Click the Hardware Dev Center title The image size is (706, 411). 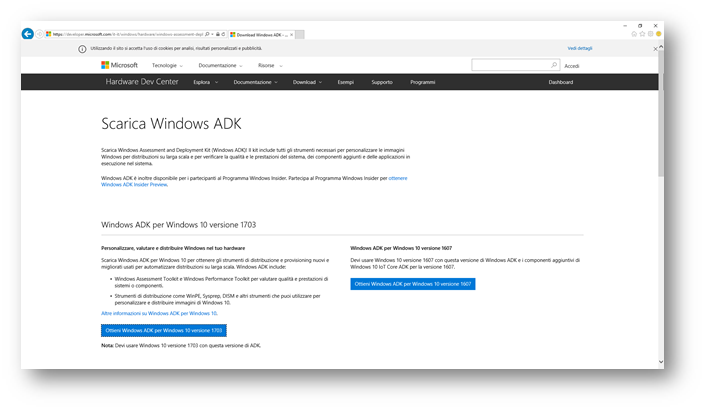point(142,82)
